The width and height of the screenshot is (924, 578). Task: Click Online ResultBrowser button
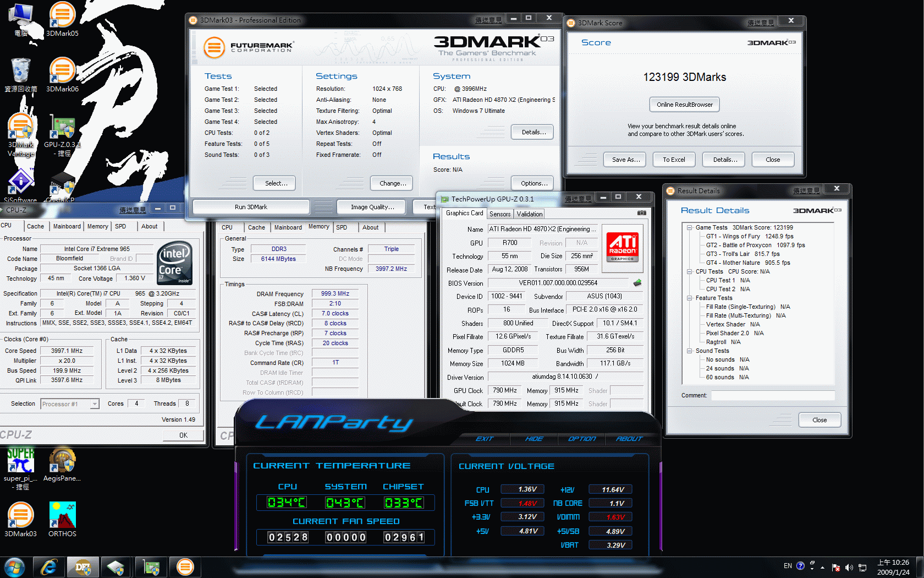click(x=684, y=105)
